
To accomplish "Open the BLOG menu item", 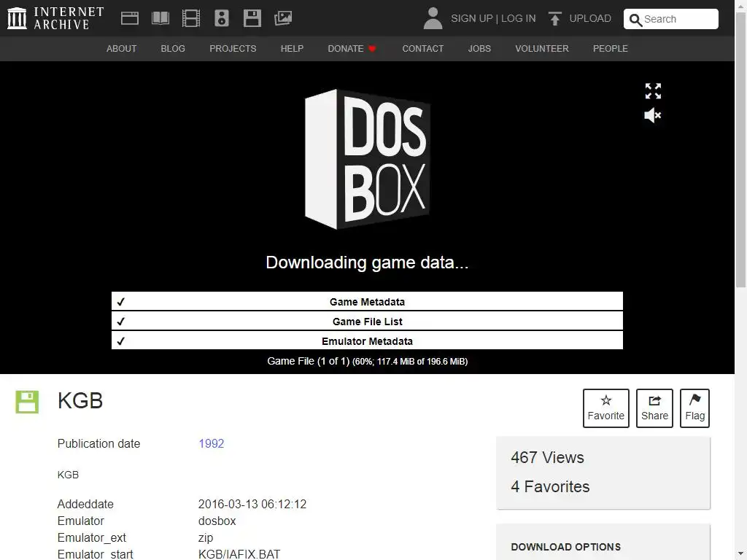I will pos(173,49).
